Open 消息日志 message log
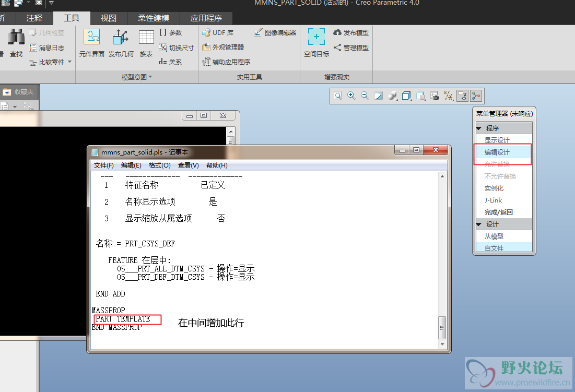Viewport: 575px width, 392px height. [47, 47]
